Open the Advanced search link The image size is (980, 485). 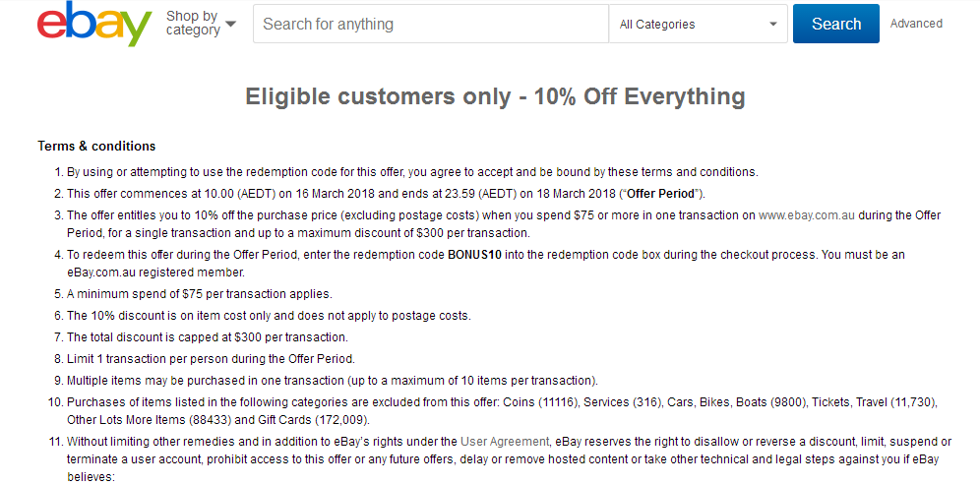916,24
